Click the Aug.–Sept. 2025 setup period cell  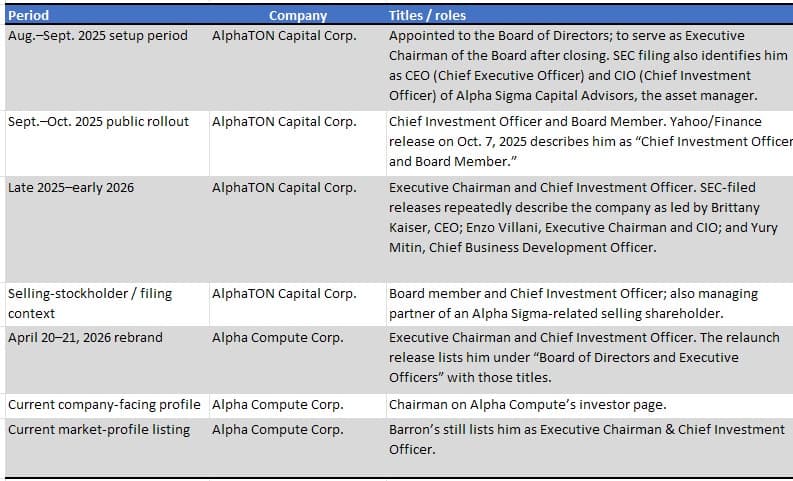[107, 67]
